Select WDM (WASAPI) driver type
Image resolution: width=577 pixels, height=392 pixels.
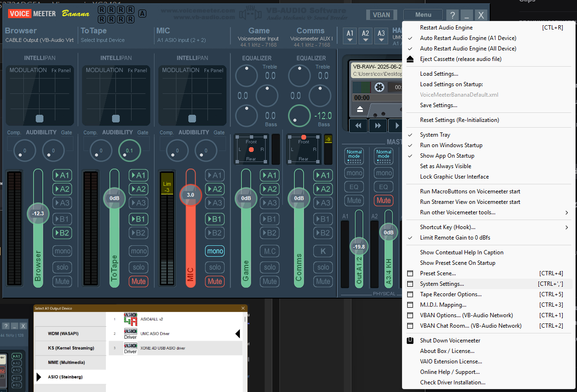coord(70,333)
